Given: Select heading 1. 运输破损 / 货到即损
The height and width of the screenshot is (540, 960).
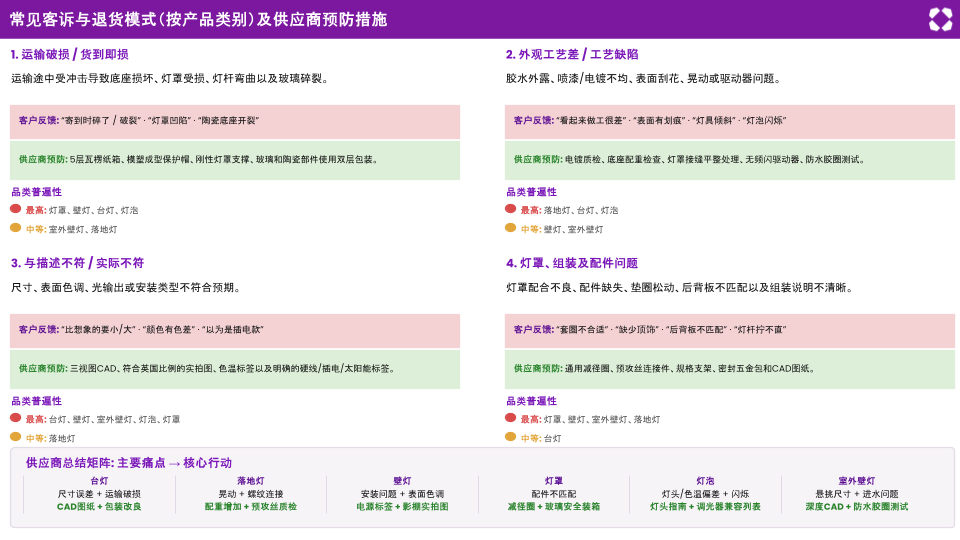Looking at the screenshot, I should click(x=70, y=54).
